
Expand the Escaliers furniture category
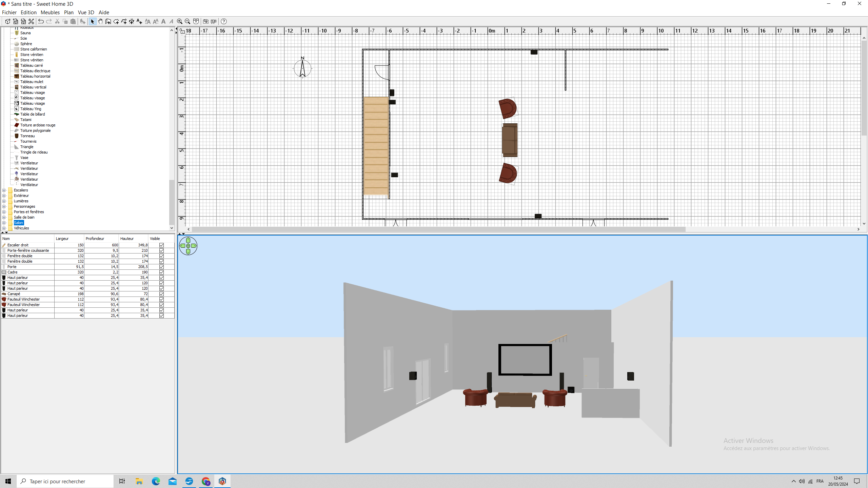click(4, 190)
